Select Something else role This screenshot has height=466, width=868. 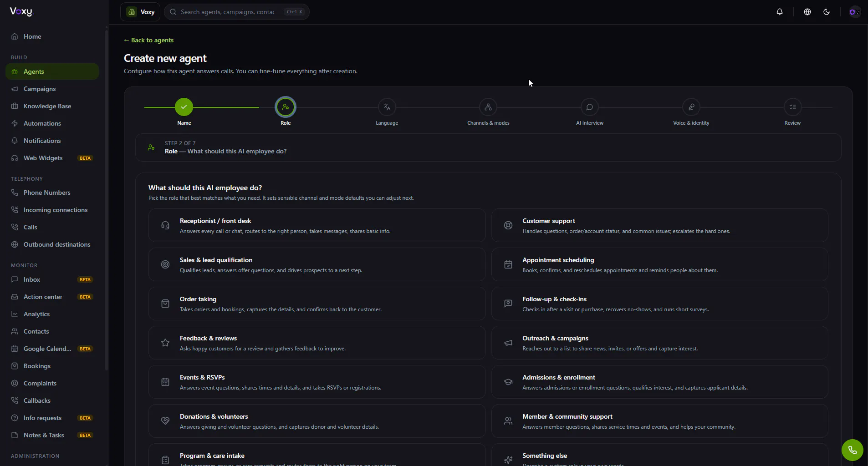click(x=659, y=455)
